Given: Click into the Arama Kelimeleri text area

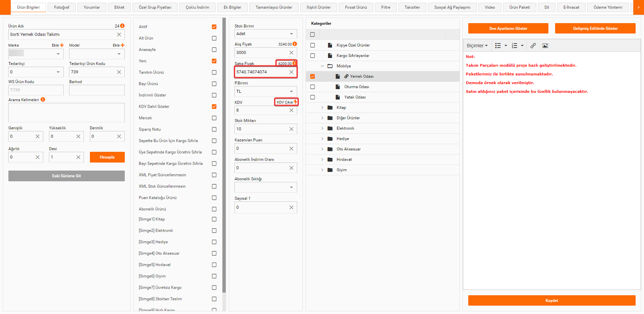Looking at the screenshot, I should coord(66,113).
